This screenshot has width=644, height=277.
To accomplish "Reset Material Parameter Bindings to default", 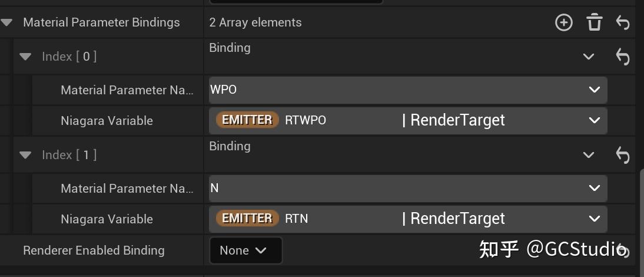I will (622, 22).
